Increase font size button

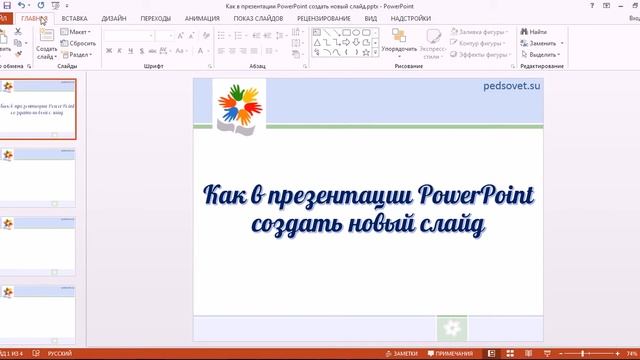click(x=181, y=36)
